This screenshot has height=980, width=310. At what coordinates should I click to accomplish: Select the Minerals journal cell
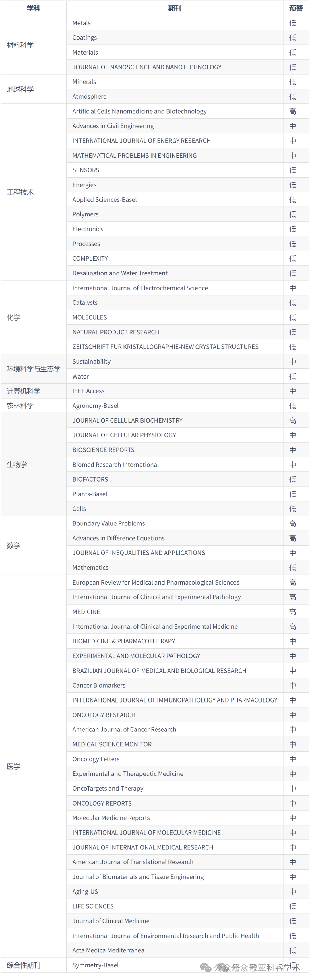(175, 82)
